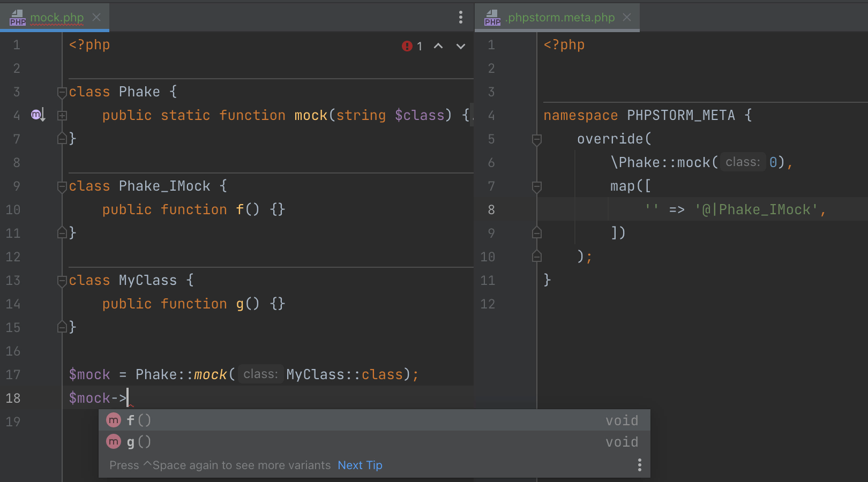Viewport: 868px width, 482px height.
Task: Click the error indicator showing 1 problem
Action: pos(412,47)
